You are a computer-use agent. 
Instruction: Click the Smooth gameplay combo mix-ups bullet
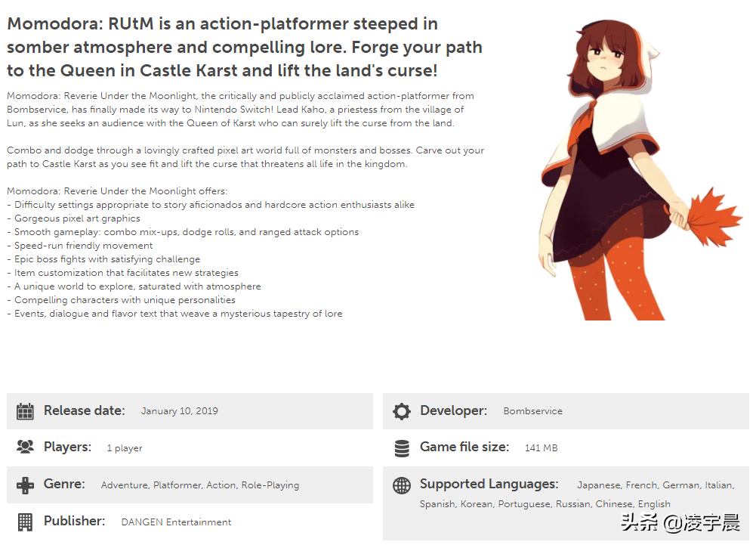point(183,232)
